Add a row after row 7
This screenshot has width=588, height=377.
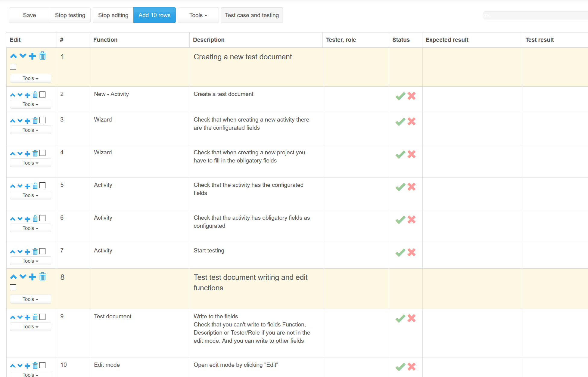pyautogui.click(x=27, y=252)
